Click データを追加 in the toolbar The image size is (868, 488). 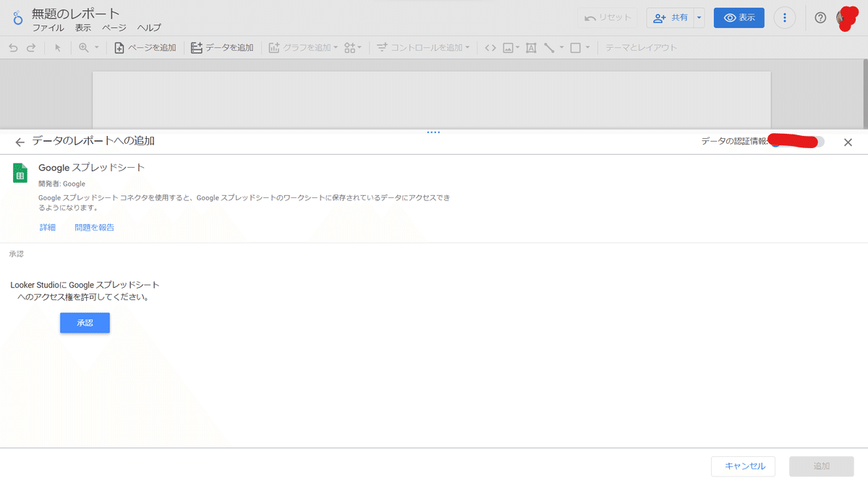(222, 48)
